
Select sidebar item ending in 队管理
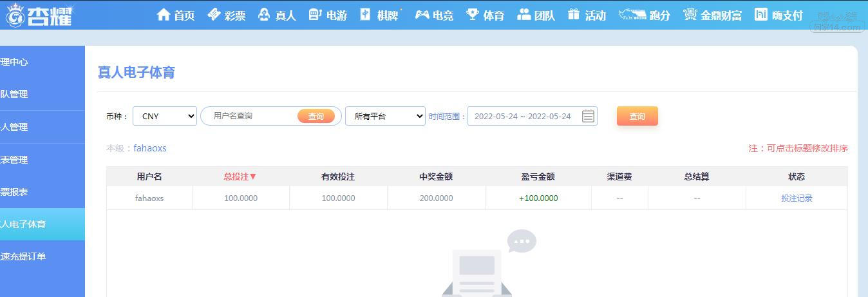(42, 94)
